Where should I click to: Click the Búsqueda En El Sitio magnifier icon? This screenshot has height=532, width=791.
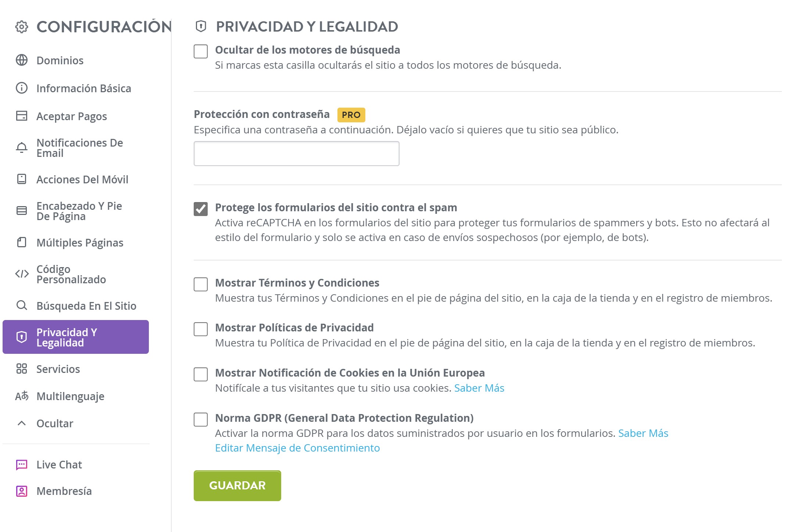point(22,305)
